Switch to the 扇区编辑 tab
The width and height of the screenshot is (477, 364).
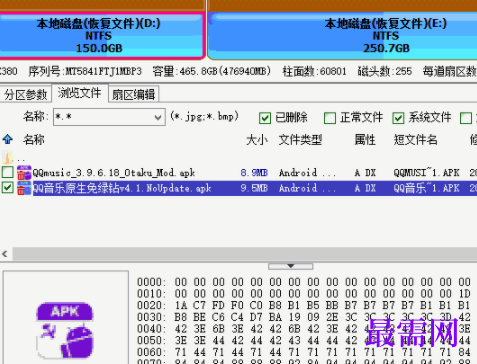pos(133,95)
